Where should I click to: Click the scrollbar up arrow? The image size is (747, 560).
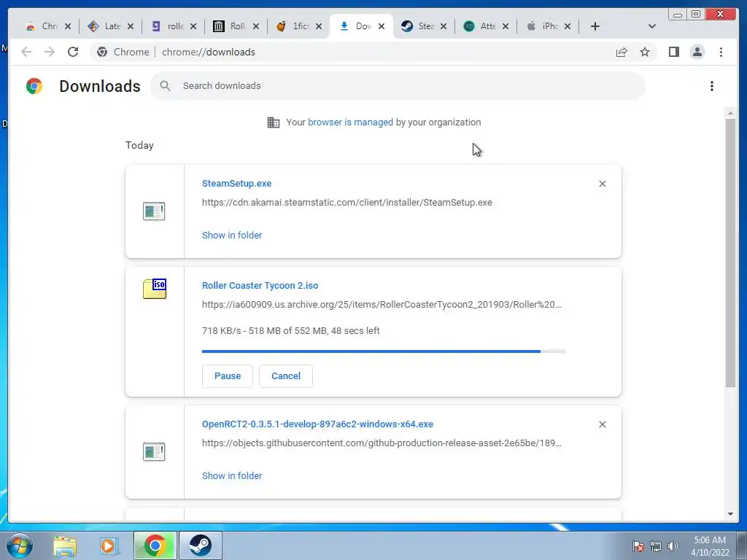pos(730,113)
